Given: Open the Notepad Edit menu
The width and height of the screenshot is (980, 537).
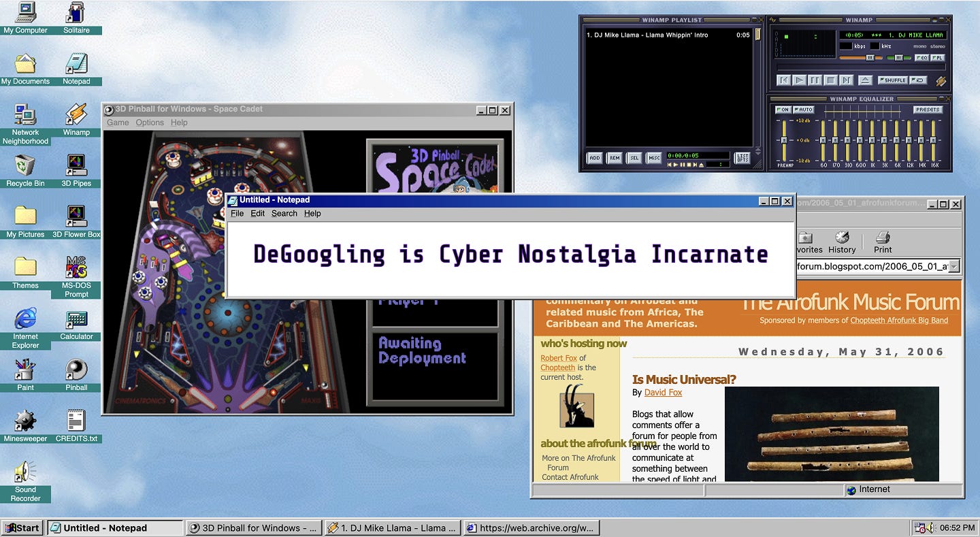Looking at the screenshot, I should coord(257,214).
